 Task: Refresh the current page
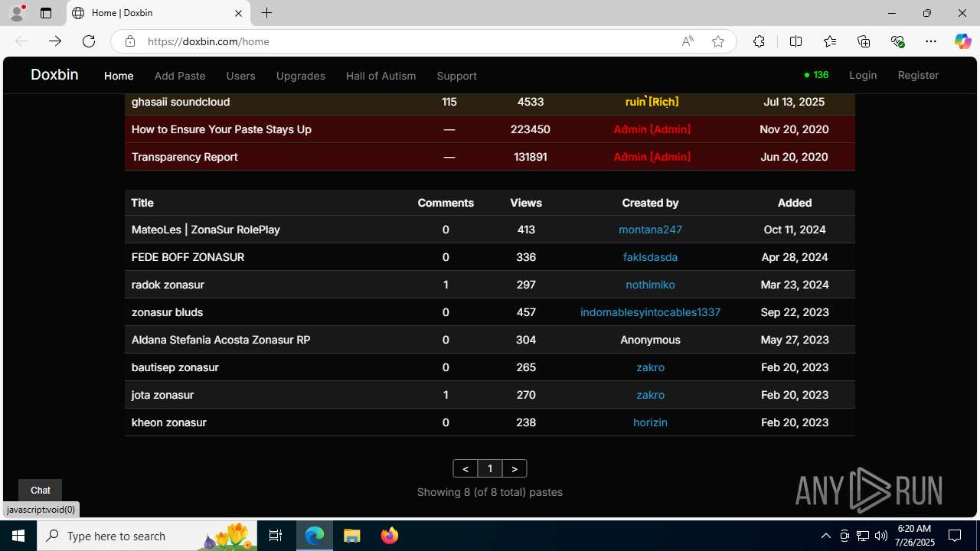tap(89, 41)
